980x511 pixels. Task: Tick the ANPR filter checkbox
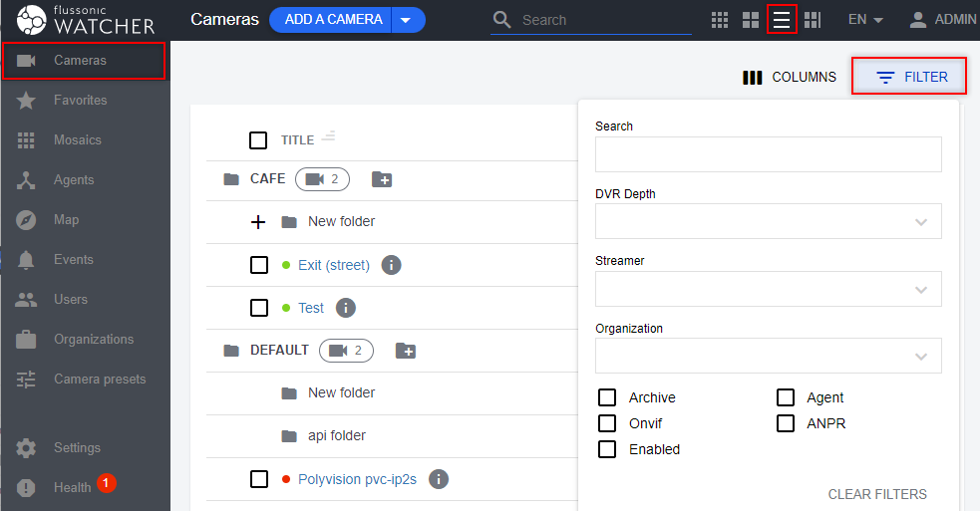tap(786, 423)
